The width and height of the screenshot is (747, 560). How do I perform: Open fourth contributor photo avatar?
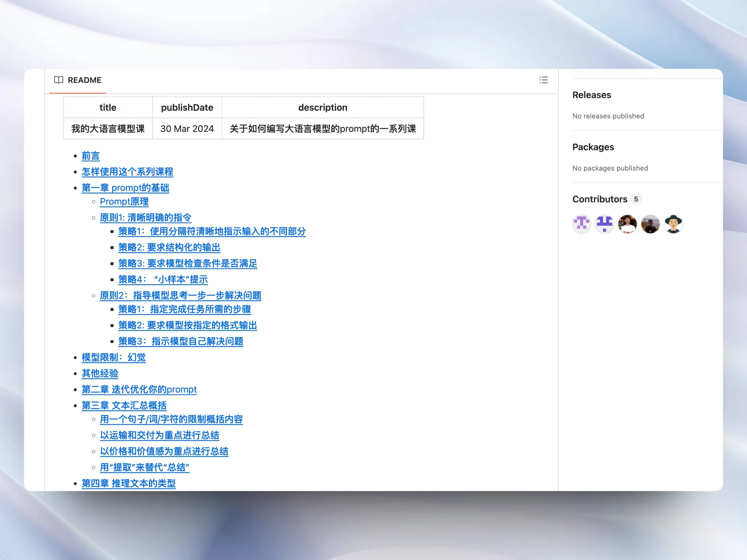651,224
